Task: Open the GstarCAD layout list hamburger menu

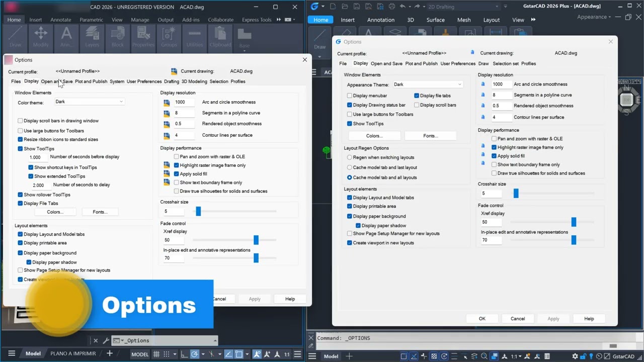Action: [x=312, y=356]
